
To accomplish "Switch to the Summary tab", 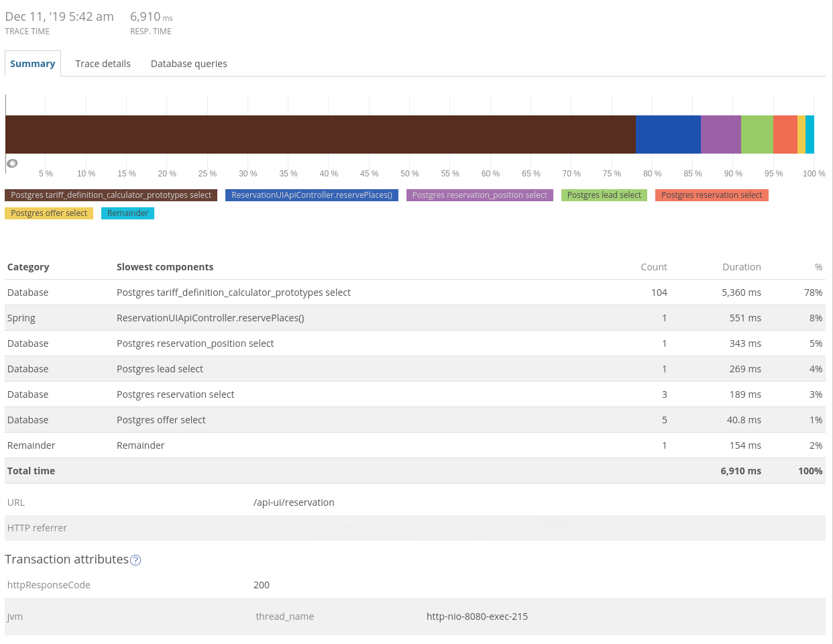I will click(x=33, y=64).
